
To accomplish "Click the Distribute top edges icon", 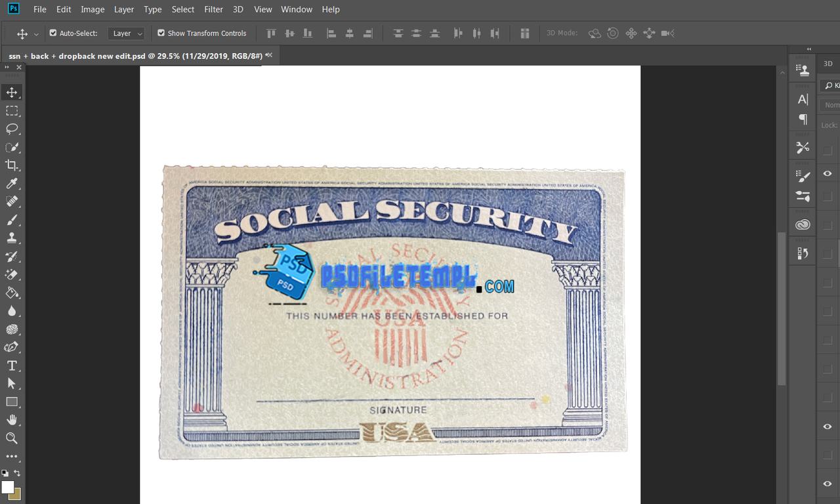I will [x=398, y=33].
